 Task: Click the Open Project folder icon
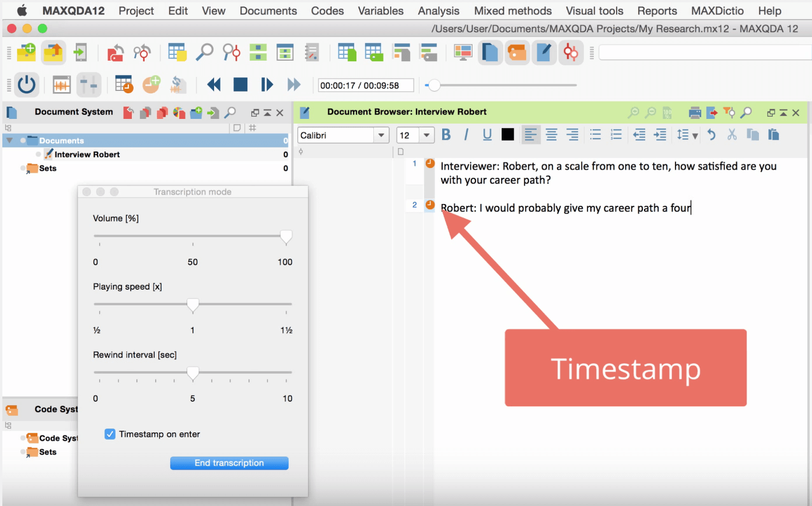click(53, 52)
